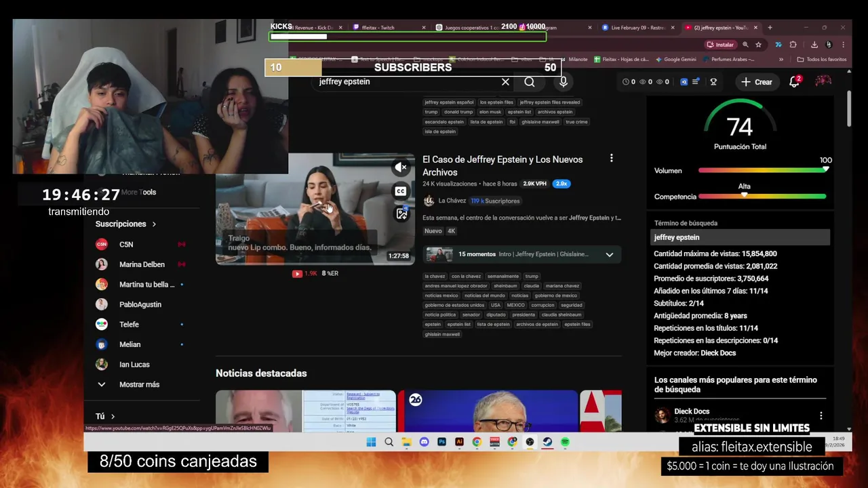Select the 'ghislaine maxwell' search chip
This screenshot has height=488, width=868.
point(540,122)
